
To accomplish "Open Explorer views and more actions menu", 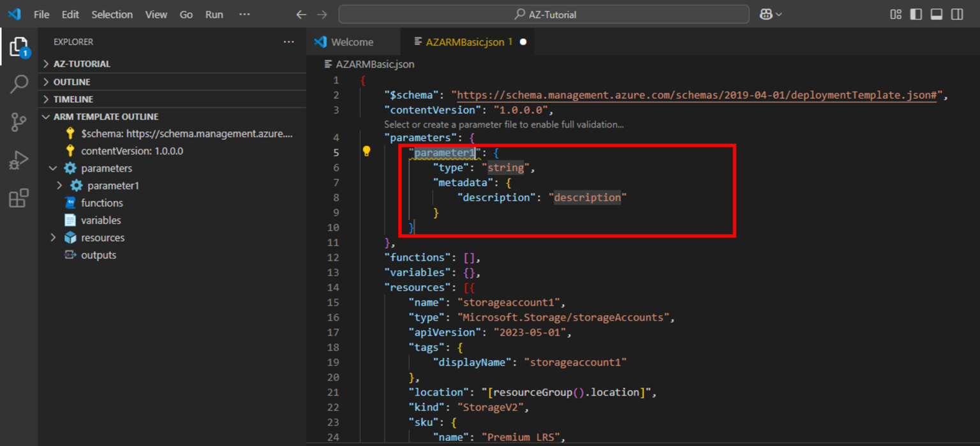I will [x=289, y=41].
